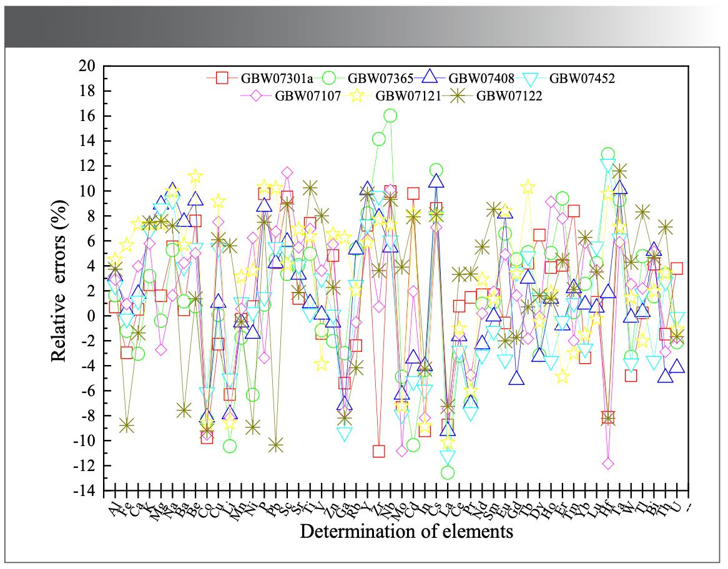Click the highest green circle data point near 16%

point(390,115)
